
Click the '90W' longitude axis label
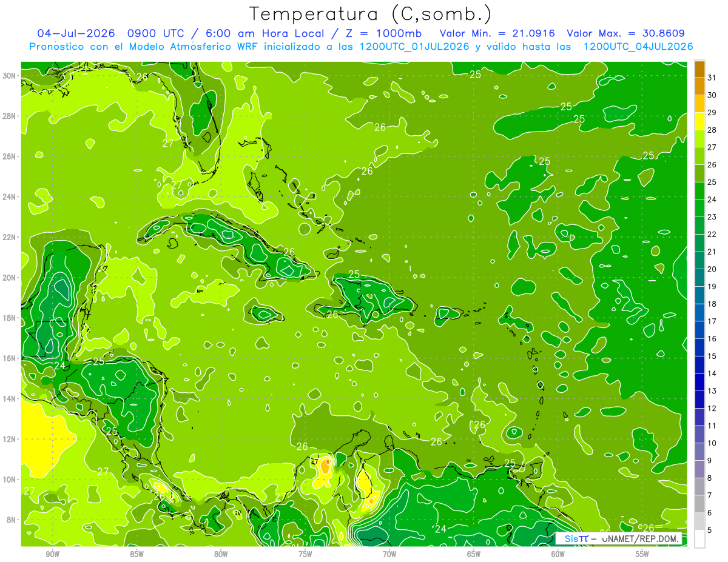click(x=52, y=554)
